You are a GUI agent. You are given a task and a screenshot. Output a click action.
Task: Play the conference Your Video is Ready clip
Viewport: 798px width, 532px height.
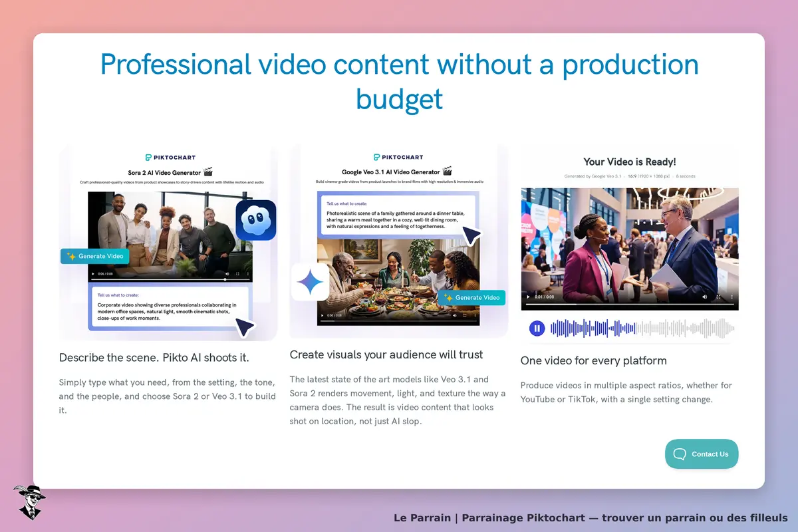(529, 297)
